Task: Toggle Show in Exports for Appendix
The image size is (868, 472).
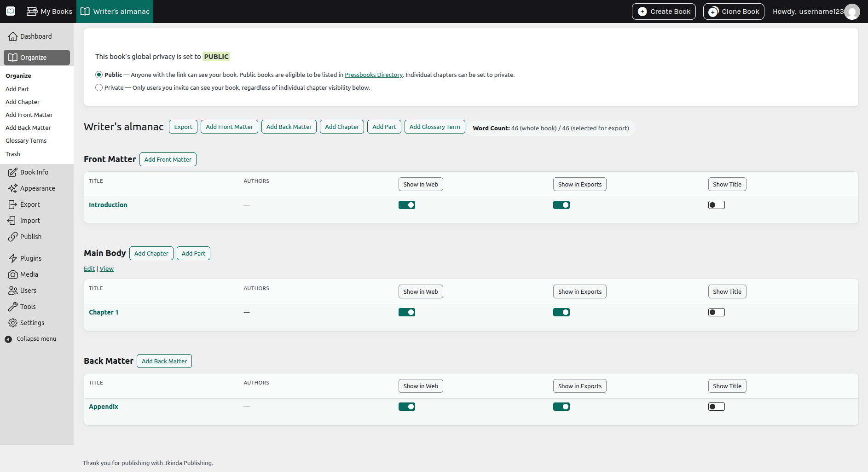Action: 561,407
